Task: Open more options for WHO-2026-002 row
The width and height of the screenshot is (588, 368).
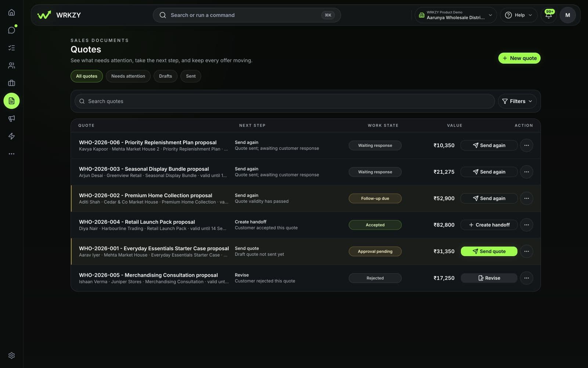Action: (527, 198)
